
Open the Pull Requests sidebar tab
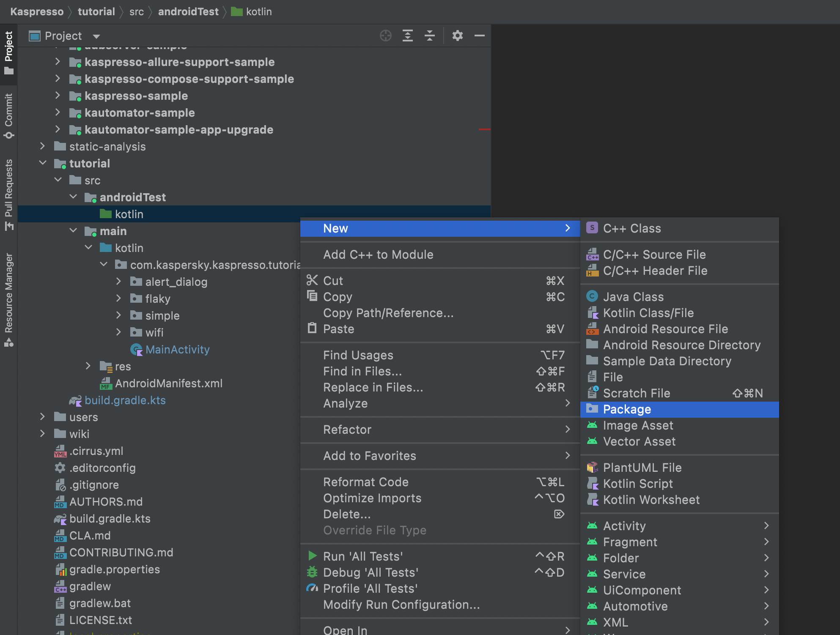pyautogui.click(x=8, y=194)
